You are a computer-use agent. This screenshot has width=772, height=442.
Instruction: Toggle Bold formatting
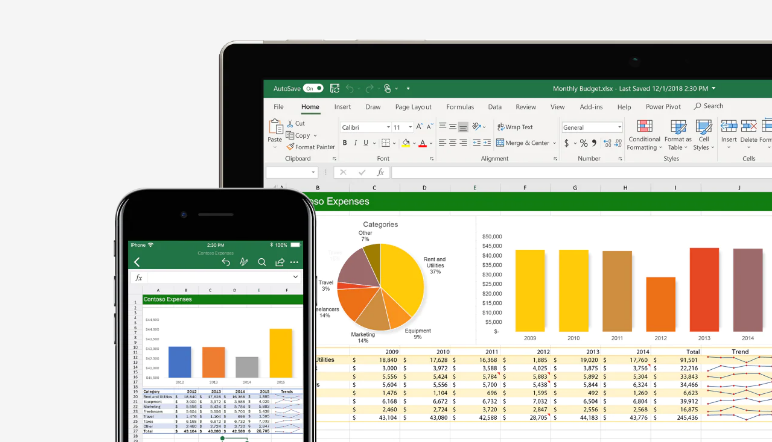(345, 143)
